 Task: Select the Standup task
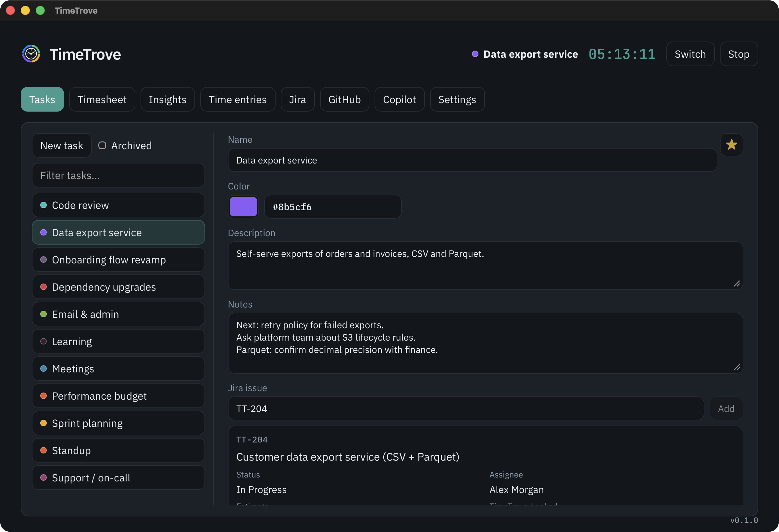point(118,450)
